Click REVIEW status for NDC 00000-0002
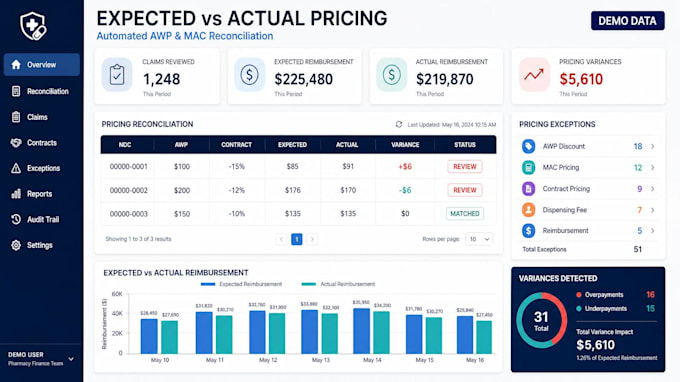680x382 pixels. pos(464,190)
